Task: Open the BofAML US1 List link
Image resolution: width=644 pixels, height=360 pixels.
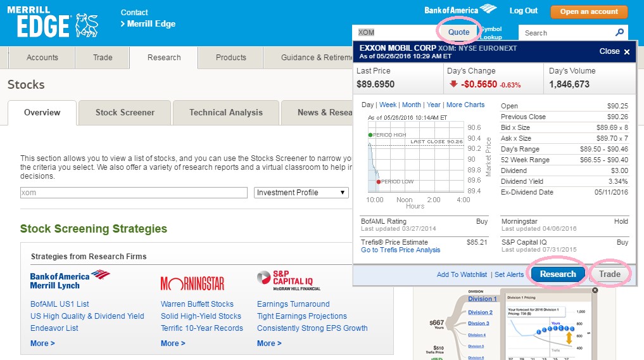Action: [60, 304]
